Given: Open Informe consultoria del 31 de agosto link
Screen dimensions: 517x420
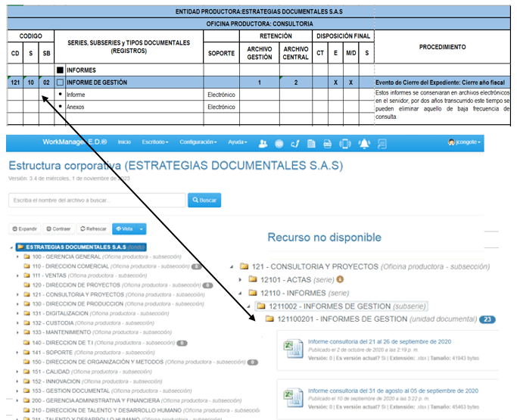Looking at the screenshot, I should tap(393, 390).
